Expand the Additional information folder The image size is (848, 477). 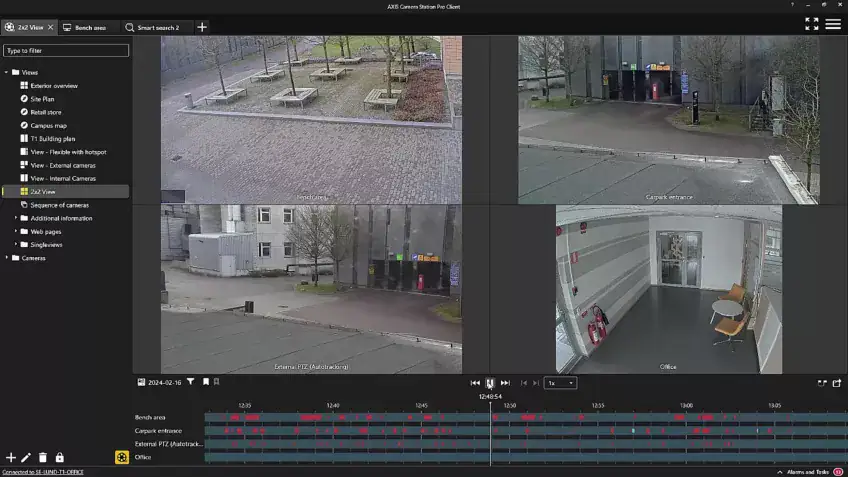(16, 218)
